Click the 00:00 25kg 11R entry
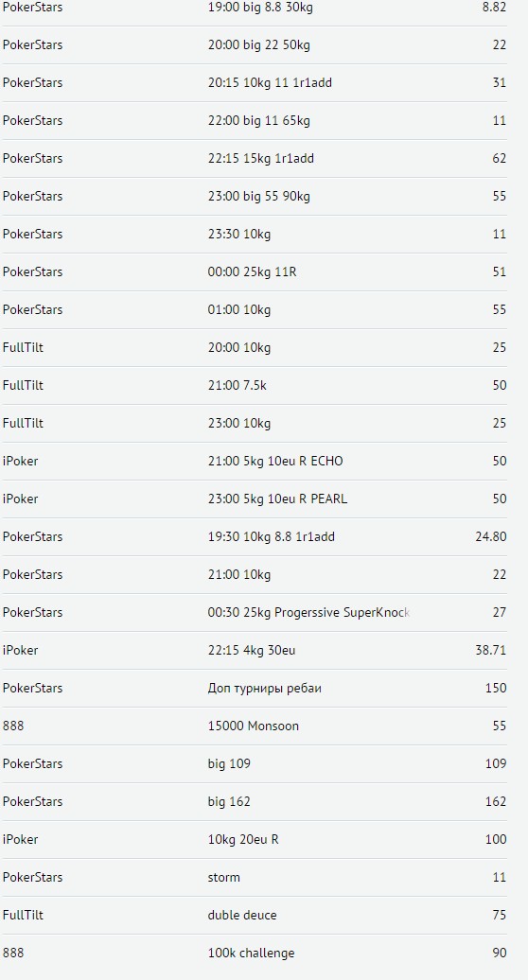This screenshot has height=980, width=528. [254, 271]
